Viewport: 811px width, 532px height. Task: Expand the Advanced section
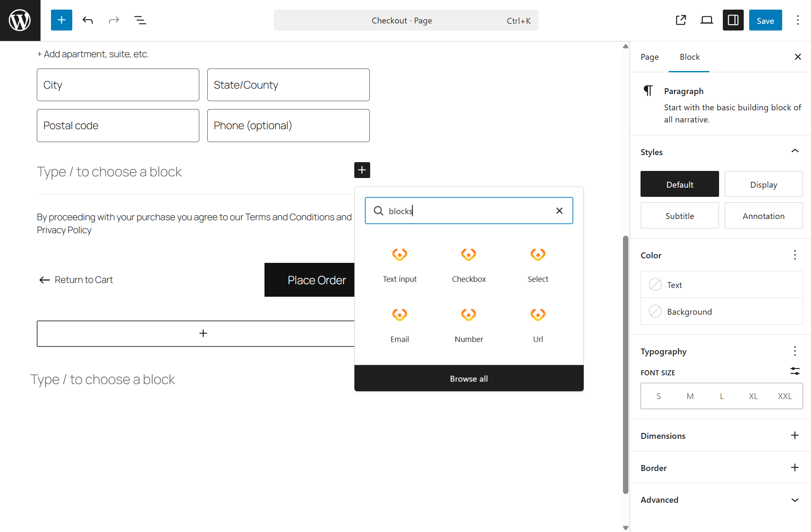coord(795,500)
